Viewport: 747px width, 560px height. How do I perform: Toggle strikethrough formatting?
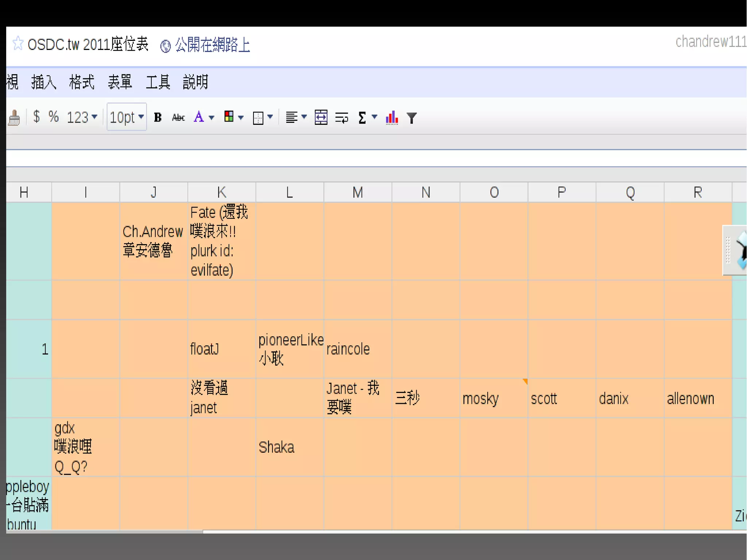point(178,117)
